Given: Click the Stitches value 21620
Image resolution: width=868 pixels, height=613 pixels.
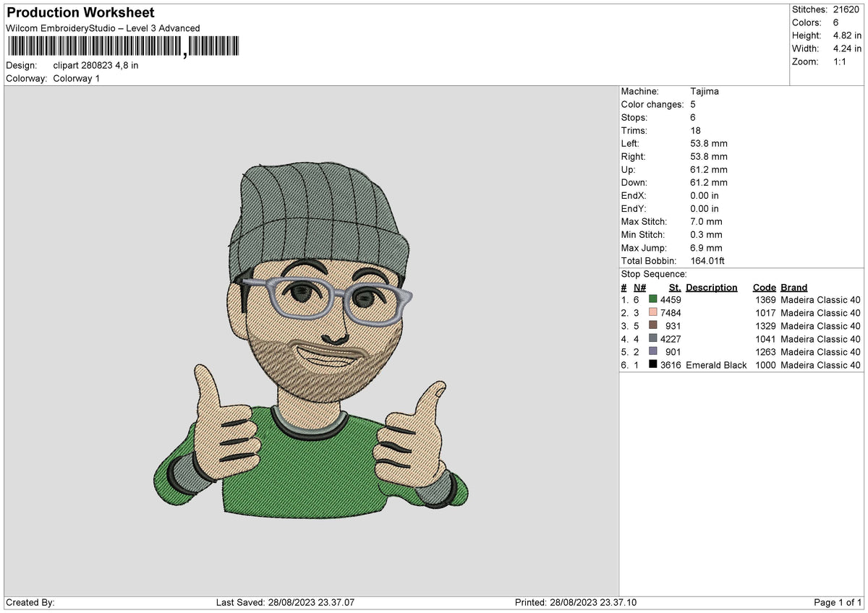Looking at the screenshot, I should 846,9.
